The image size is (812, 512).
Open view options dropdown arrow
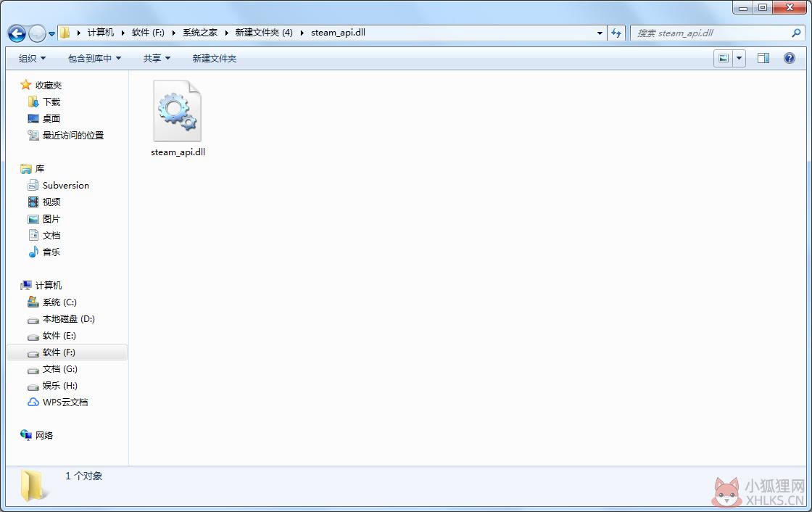tap(739, 58)
